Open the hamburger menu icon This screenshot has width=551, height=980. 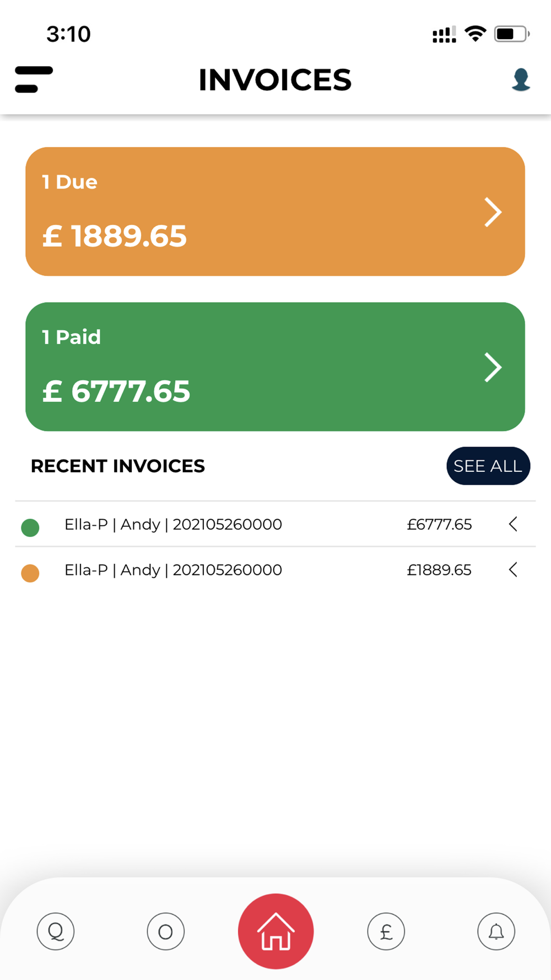click(x=34, y=79)
